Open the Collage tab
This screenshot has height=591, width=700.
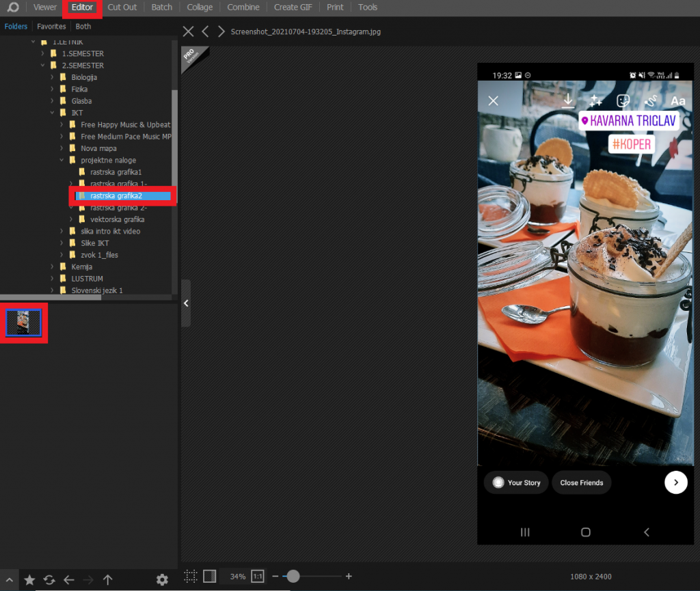pos(200,7)
